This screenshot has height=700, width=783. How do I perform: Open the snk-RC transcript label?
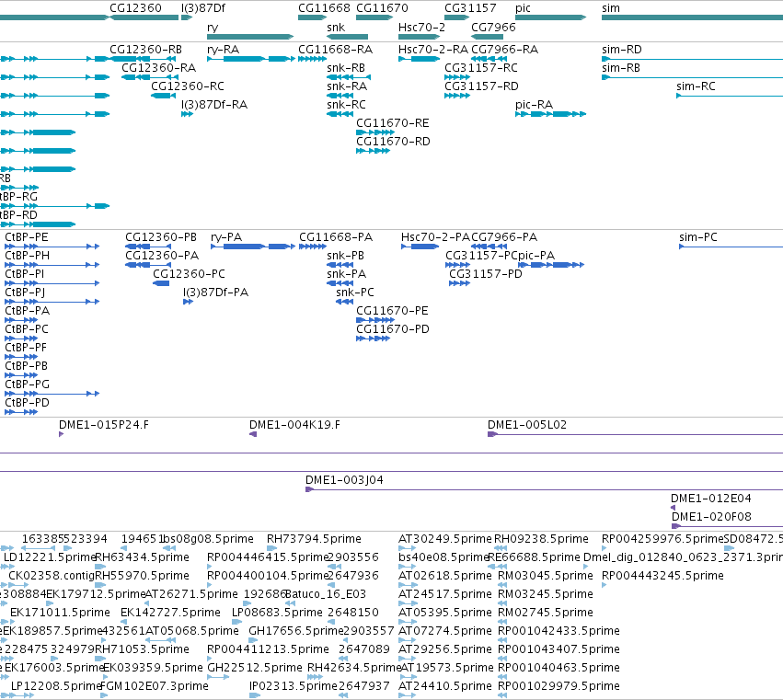click(x=346, y=105)
